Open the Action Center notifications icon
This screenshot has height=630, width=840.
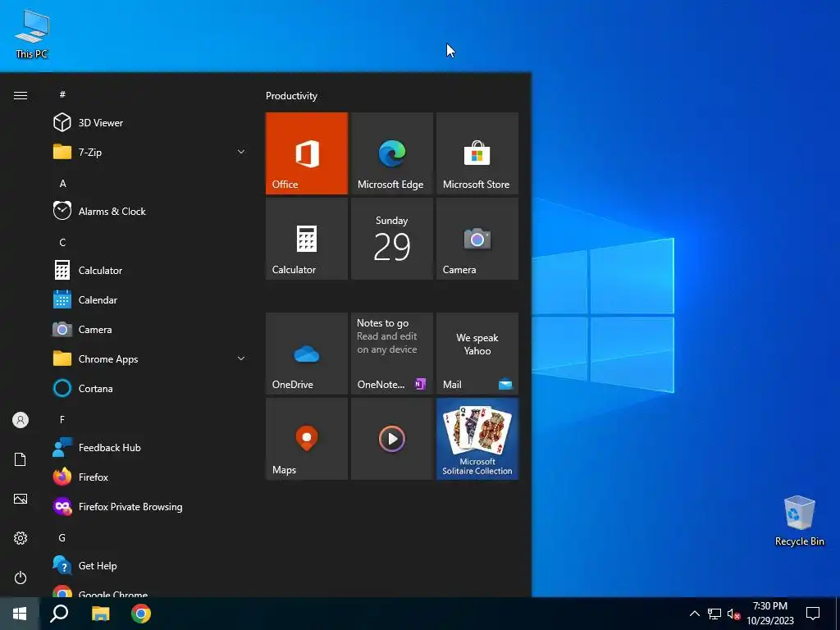click(x=813, y=614)
